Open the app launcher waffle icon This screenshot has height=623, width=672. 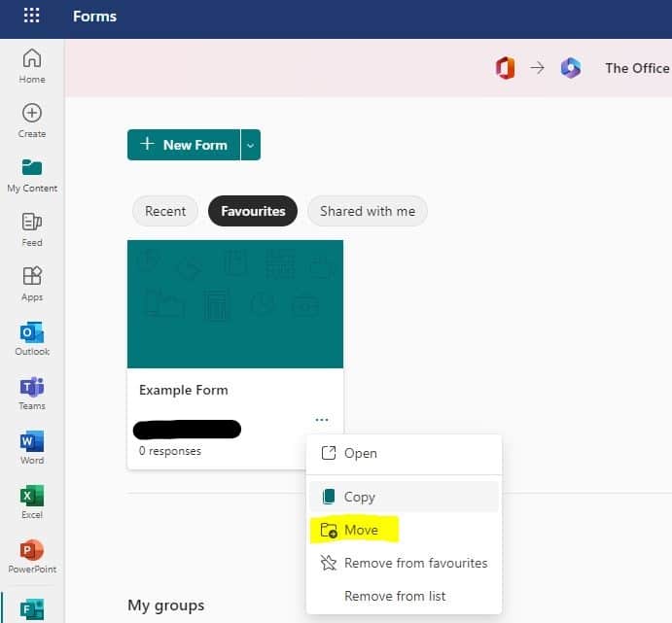[31, 16]
